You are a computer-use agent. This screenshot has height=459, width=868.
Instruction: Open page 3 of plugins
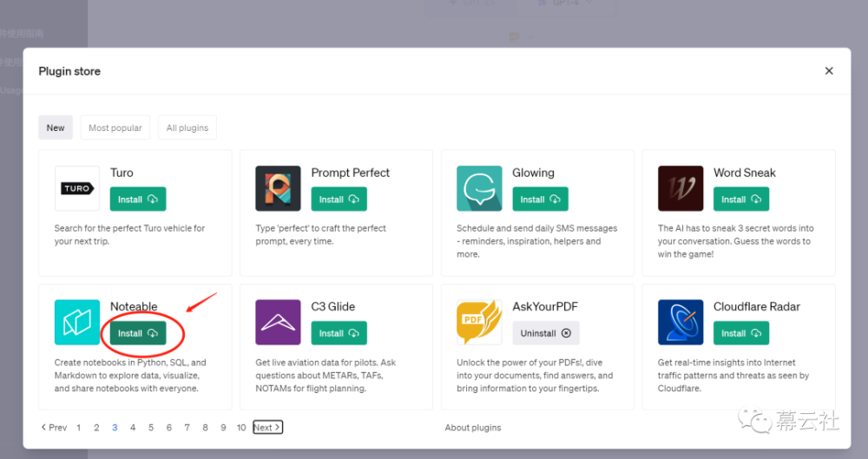[115, 428]
